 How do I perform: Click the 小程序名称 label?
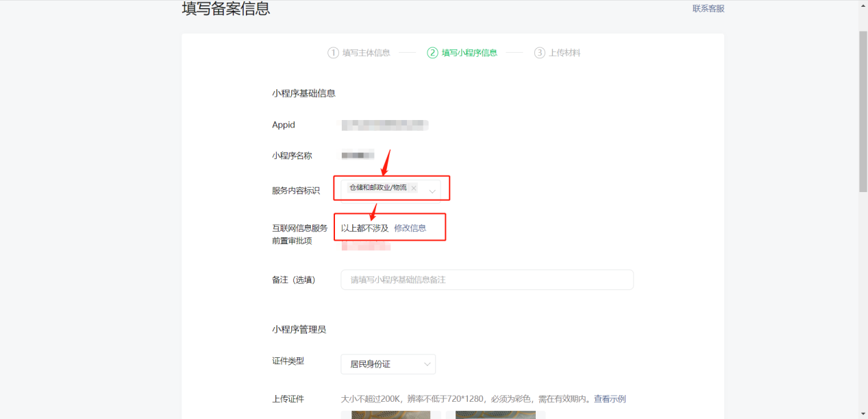292,156
